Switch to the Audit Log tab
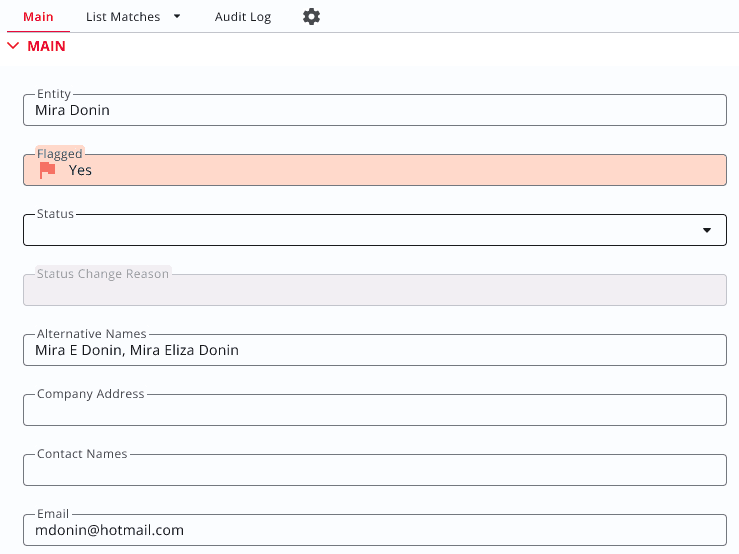 coord(243,17)
